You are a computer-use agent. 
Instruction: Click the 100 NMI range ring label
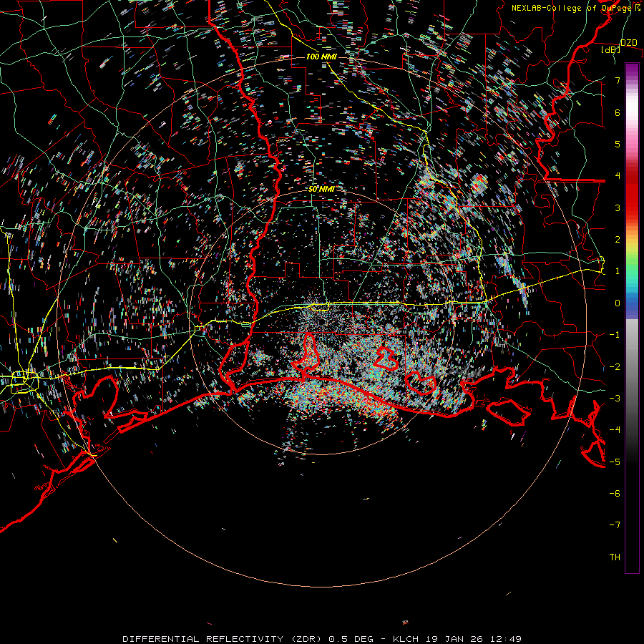[321, 57]
